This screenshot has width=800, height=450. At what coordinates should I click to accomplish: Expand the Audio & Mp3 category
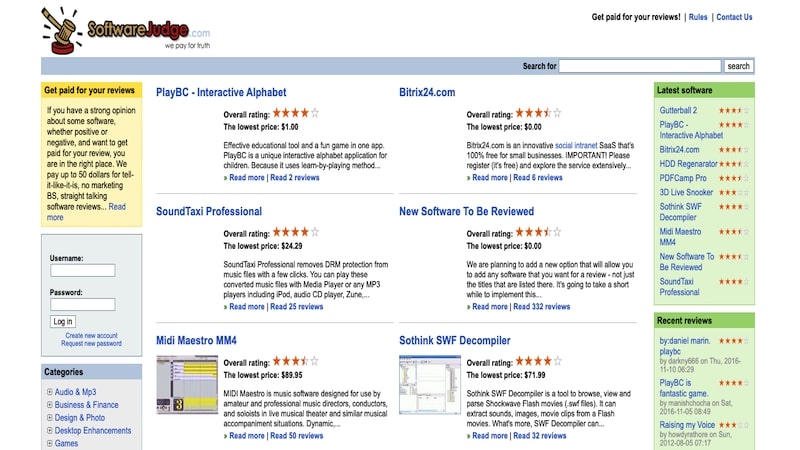pyautogui.click(x=49, y=392)
